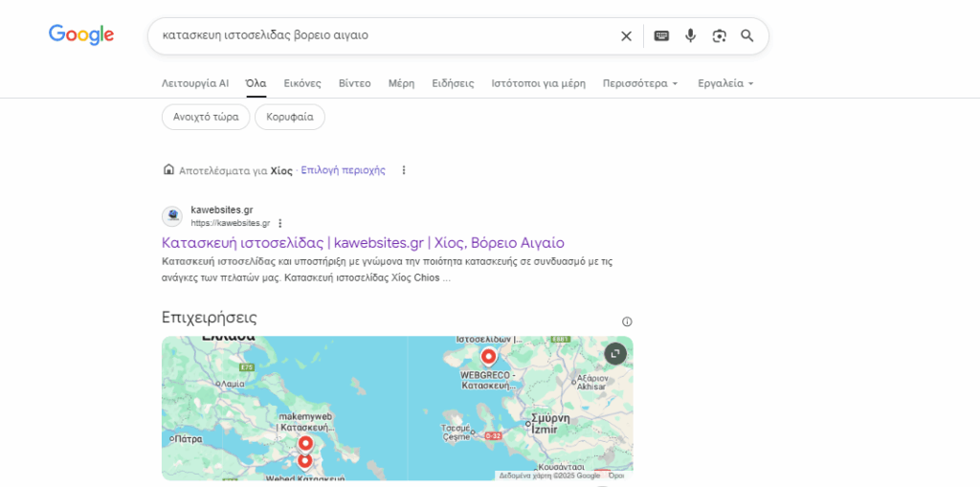This screenshot has width=980, height=487.
Task: Clear the search query with X icon
Action: (626, 36)
